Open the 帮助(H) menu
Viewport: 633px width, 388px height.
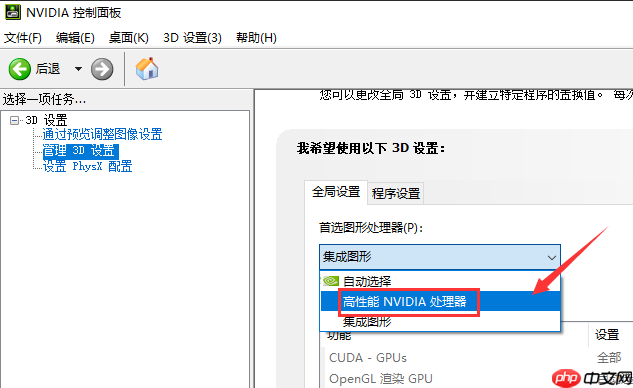[x=256, y=38]
